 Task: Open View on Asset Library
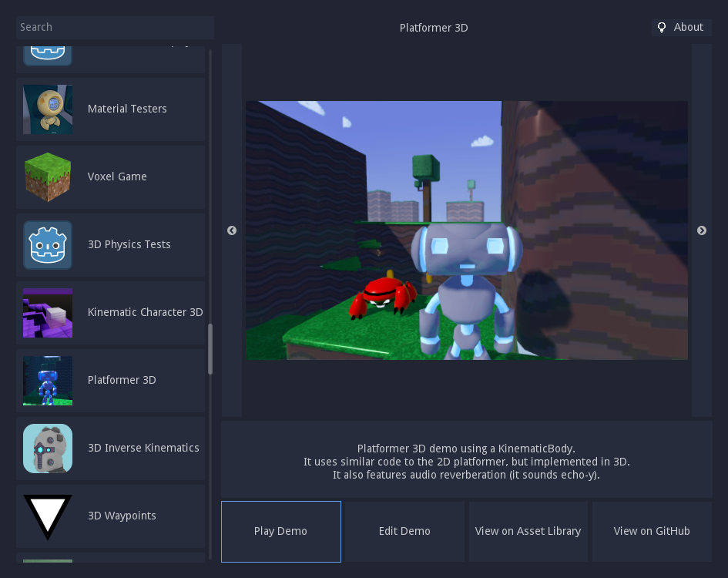tap(528, 531)
